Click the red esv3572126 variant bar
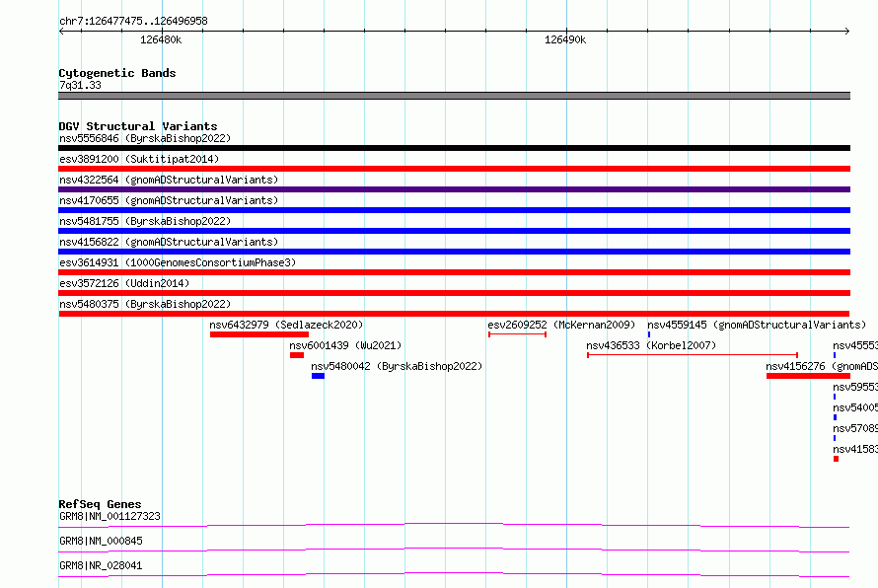The height and width of the screenshot is (588, 878). coord(454,293)
